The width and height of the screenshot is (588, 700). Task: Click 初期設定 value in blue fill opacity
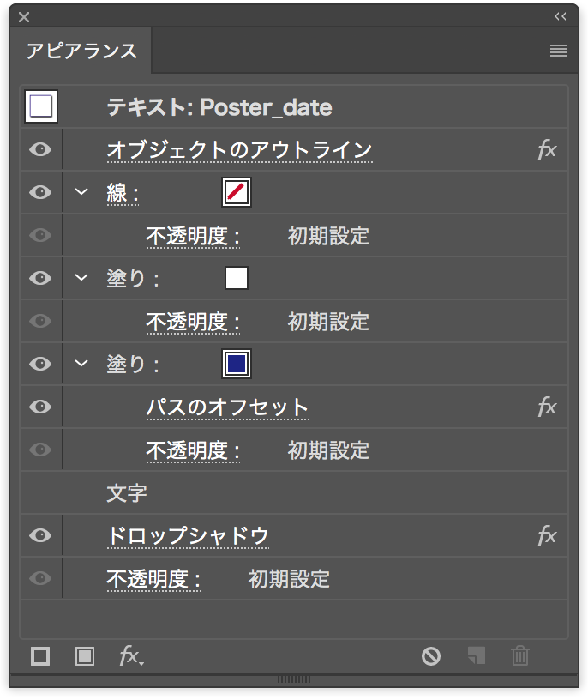coord(328,450)
